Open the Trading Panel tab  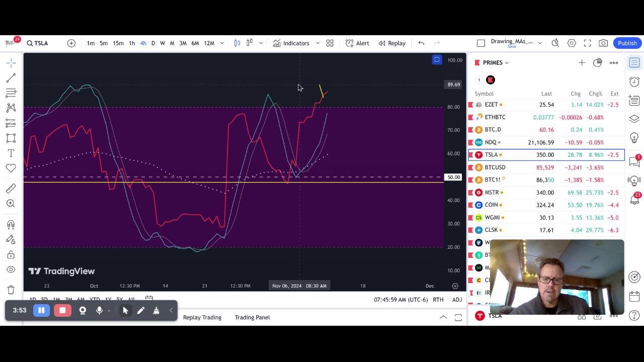pyautogui.click(x=252, y=317)
